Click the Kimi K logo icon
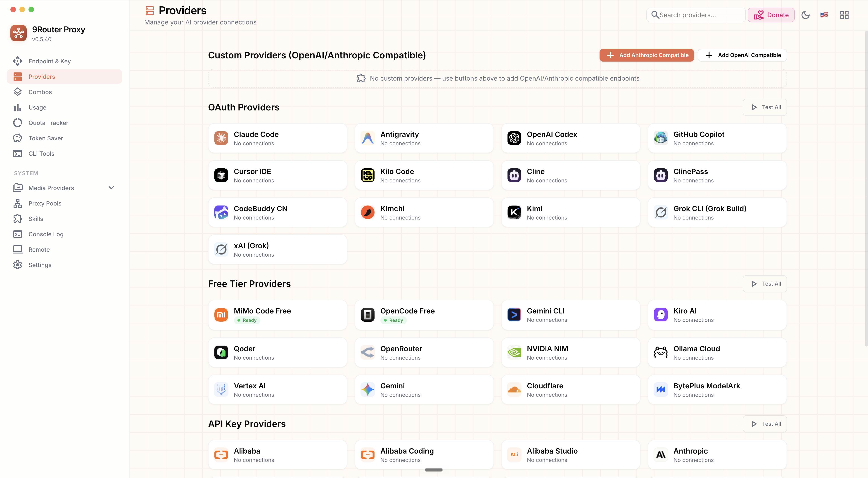Viewport: 868px width, 478px height. tap(514, 212)
